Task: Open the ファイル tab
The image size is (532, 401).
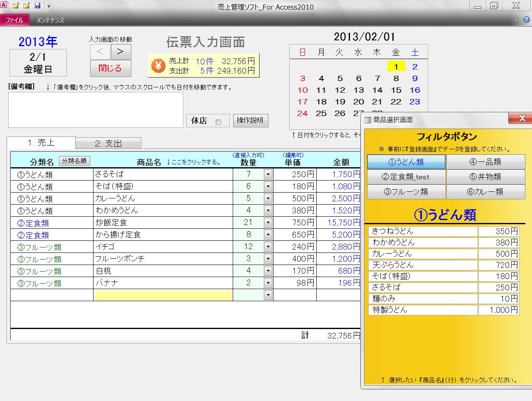Action: 14,20
